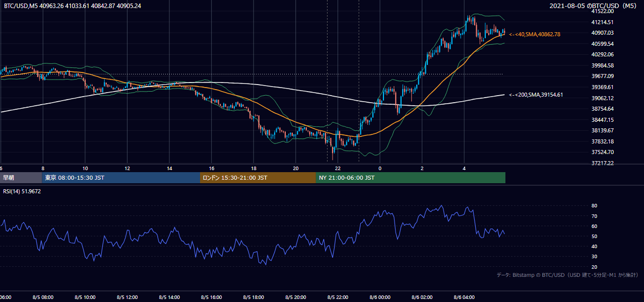Click the 8/5 08:00 date label
This screenshot has width=644, height=302.
43,297
